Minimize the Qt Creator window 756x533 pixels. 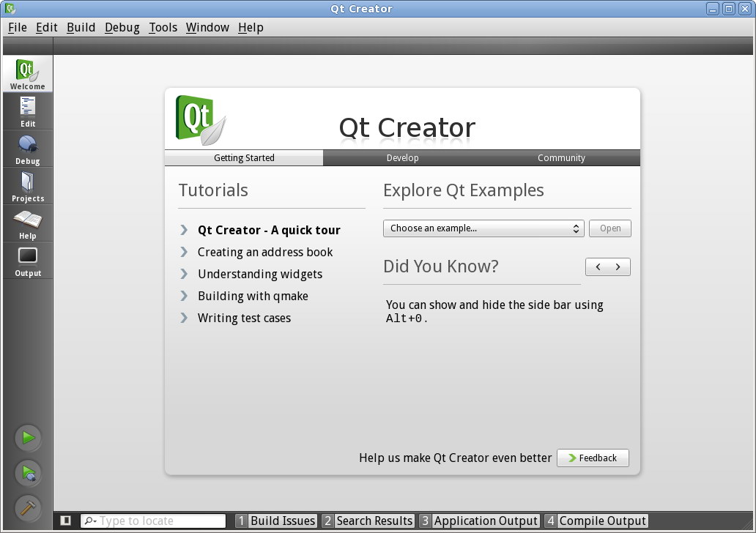713,9
